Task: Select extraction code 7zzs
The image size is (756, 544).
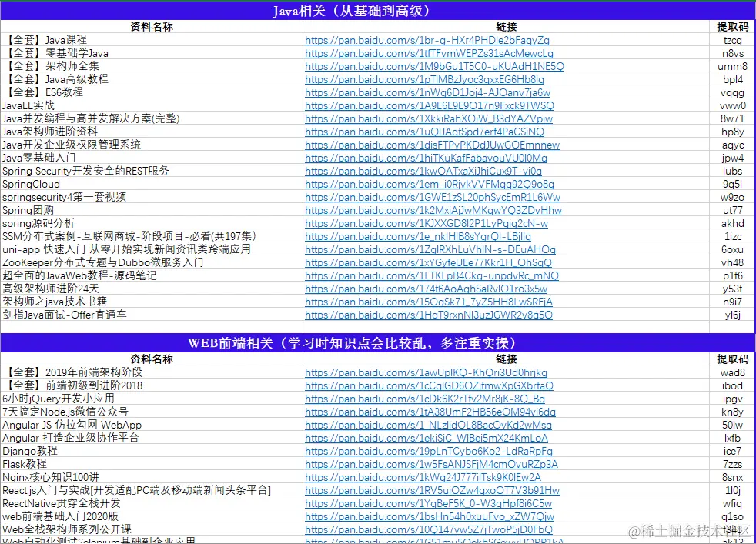Action: (x=732, y=465)
